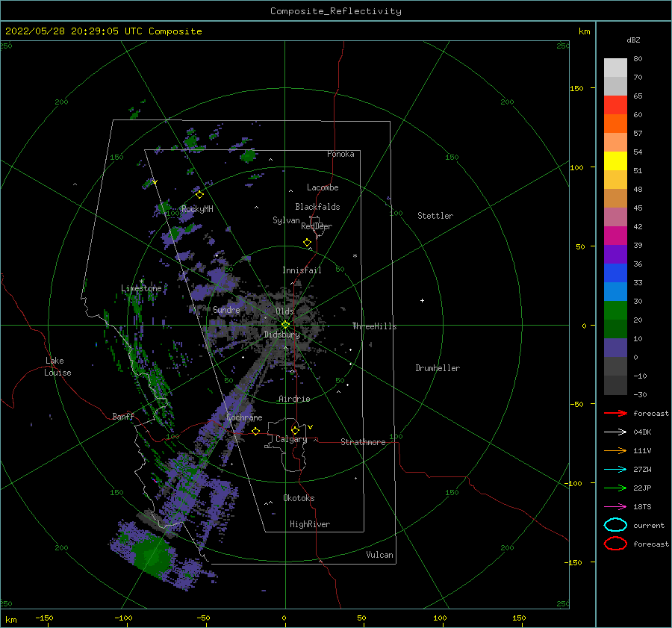Click the dBZ legend heading
The height and width of the screenshot is (628, 672).
(633, 40)
